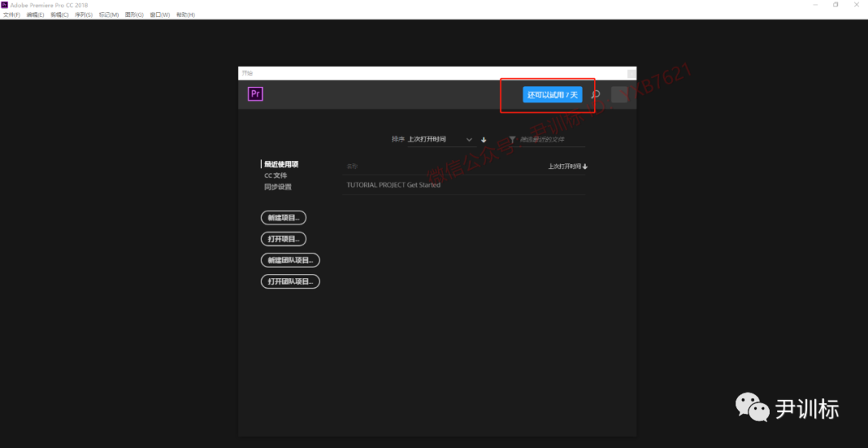Image resolution: width=868 pixels, height=448 pixels.
Task: Click the 新建团队项目... button
Action: 290,261
